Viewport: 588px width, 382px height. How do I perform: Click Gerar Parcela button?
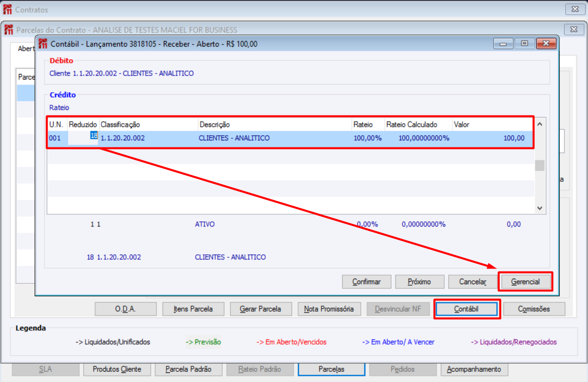(x=260, y=309)
